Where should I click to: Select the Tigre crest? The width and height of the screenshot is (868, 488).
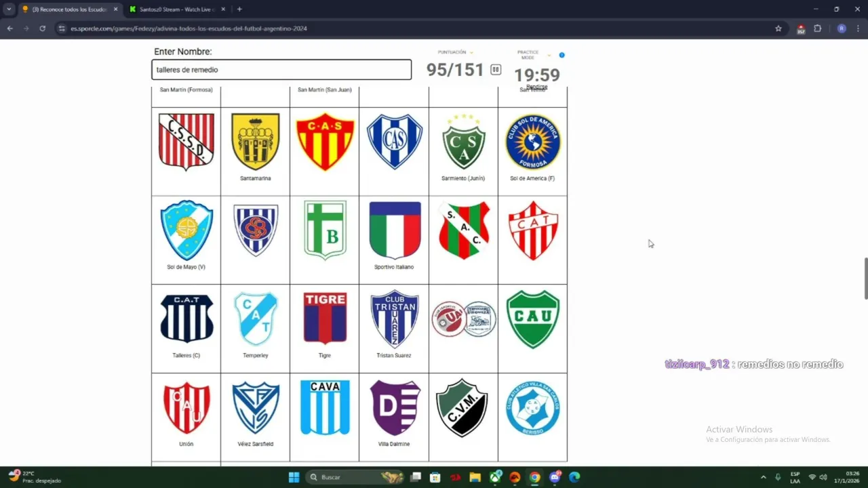pos(325,318)
